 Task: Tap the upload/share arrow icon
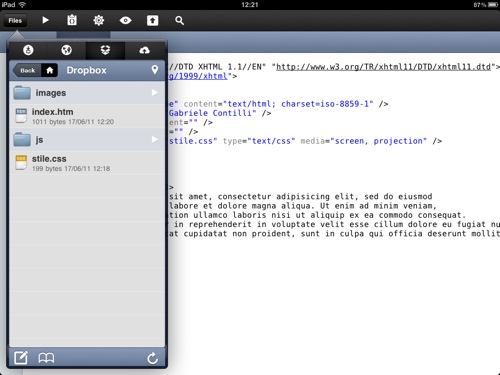click(x=152, y=21)
